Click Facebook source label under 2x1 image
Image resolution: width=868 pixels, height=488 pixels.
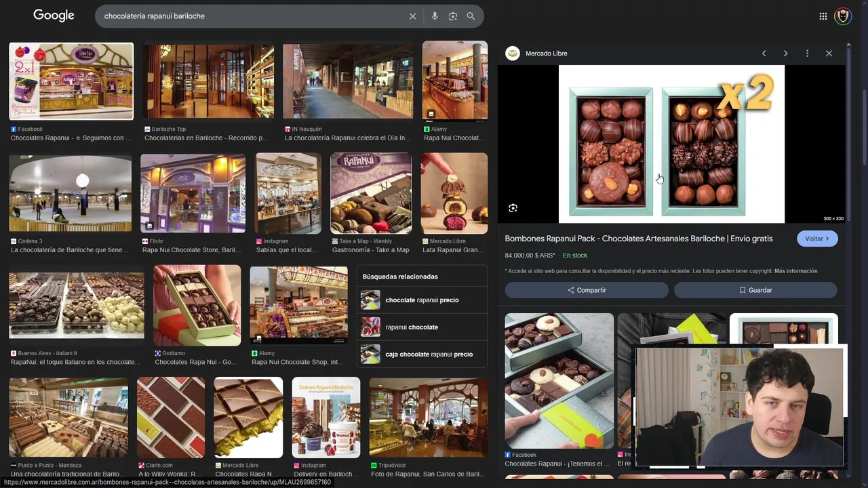30,129
